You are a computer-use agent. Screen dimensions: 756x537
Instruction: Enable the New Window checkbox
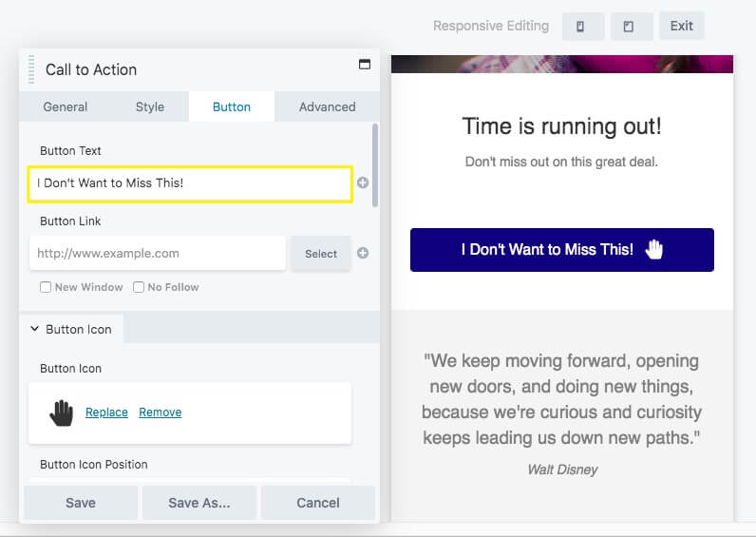pyautogui.click(x=46, y=287)
